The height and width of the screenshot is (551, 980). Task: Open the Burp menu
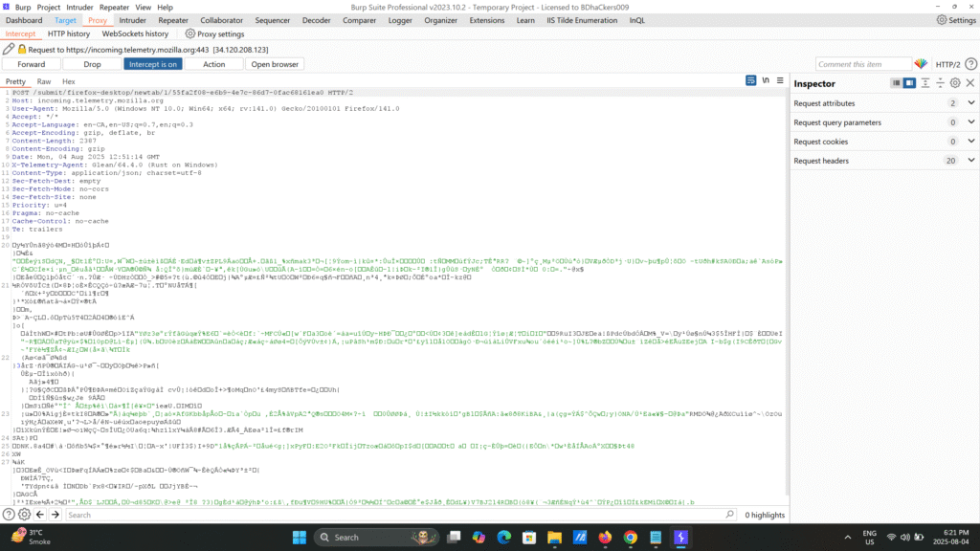[x=23, y=7]
